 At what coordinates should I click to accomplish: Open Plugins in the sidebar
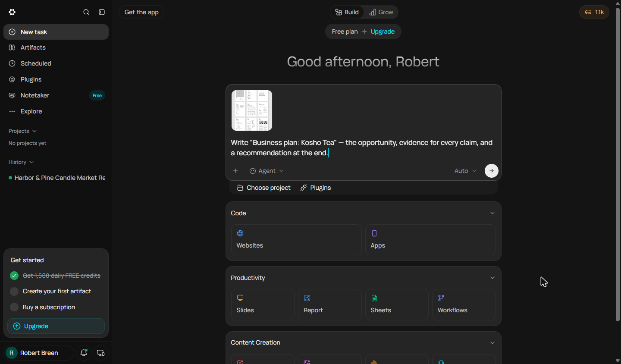[x=56, y=79]
